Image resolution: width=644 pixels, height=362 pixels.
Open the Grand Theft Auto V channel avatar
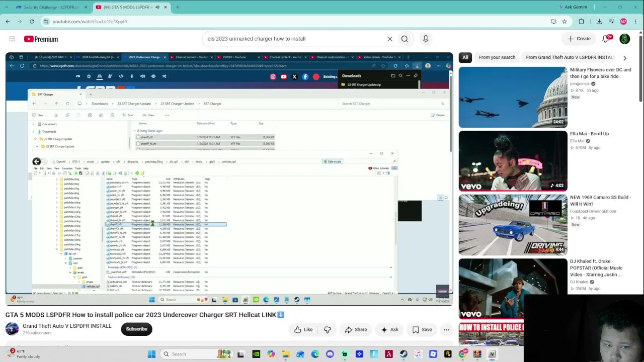click(x=12, y=329)
